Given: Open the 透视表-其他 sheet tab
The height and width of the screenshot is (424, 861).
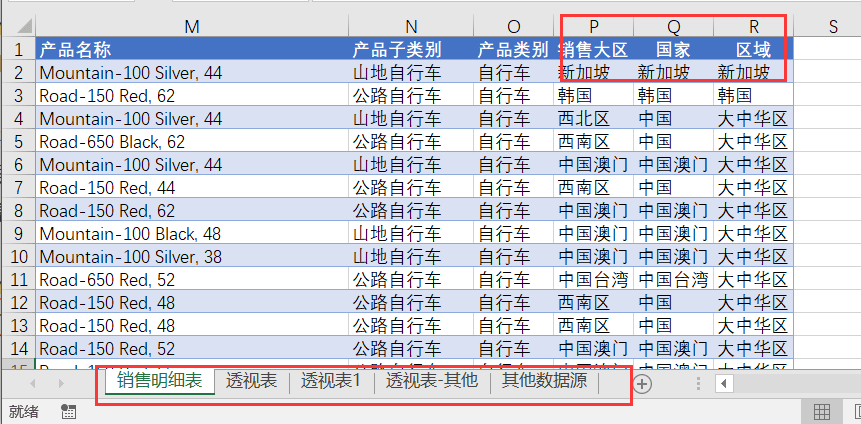Looking at the screenshot, I should [x=432, y=380].
